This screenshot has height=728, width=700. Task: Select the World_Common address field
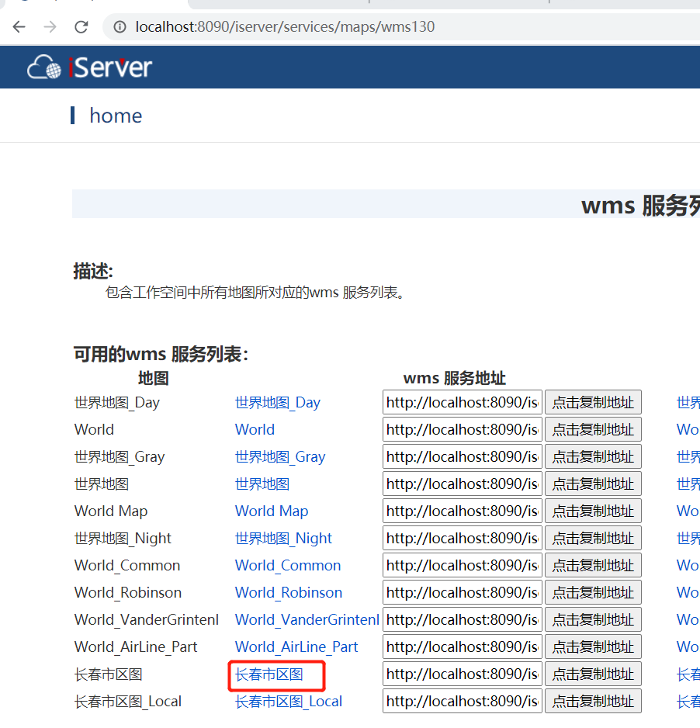pos(463,565)
